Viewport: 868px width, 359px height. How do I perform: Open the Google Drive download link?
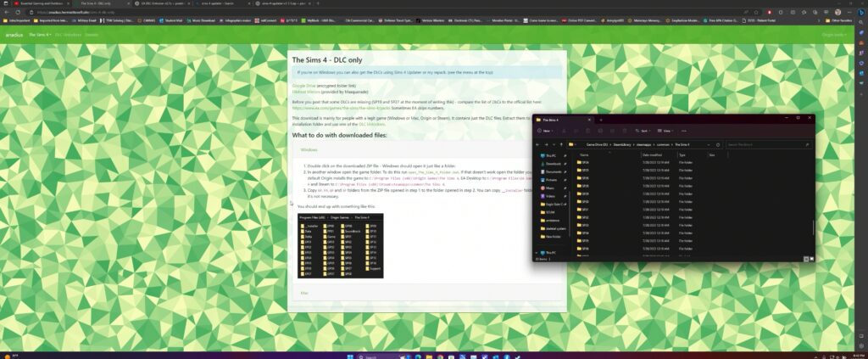[x=303, y=86]
